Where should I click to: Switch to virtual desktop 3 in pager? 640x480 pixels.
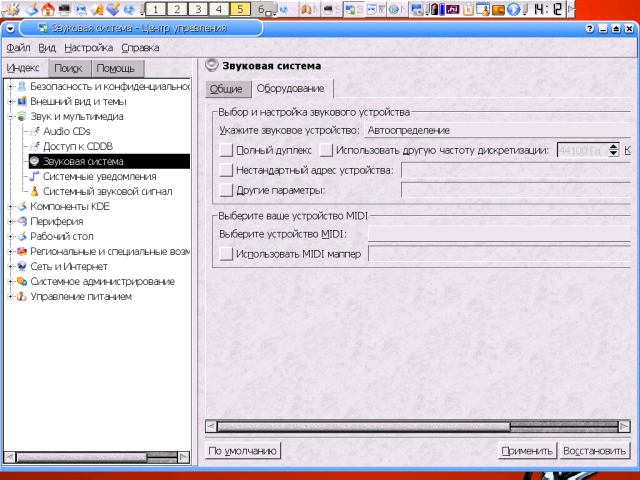(x=200, y=9)
